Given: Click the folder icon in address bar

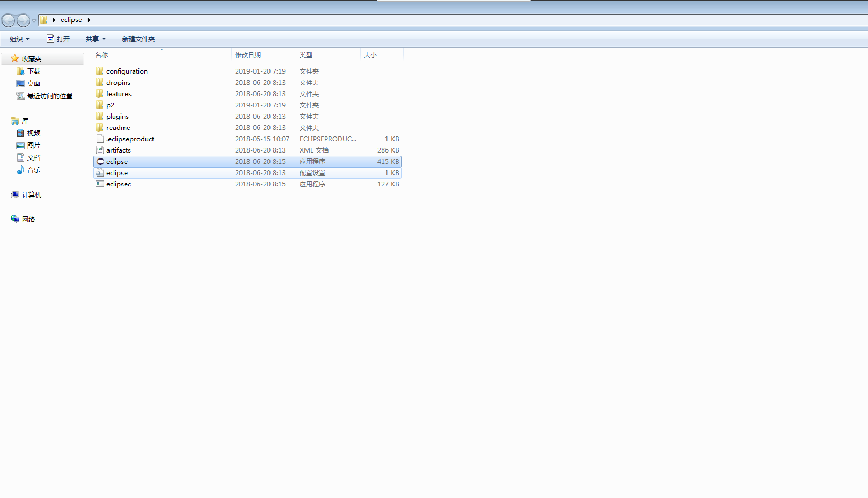Looking at the screenshot, I should click(x=44, y=20).
